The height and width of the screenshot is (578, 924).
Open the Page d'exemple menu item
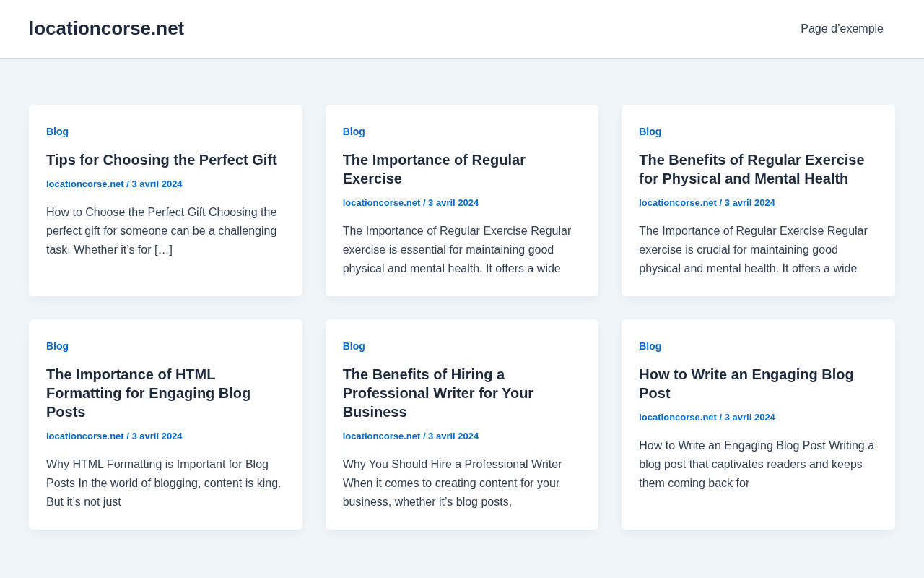842,29
